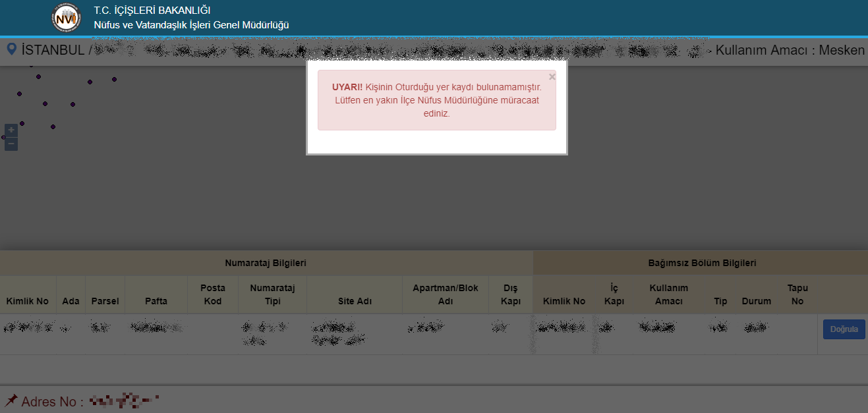This screenshot has height=413, width=868.
Task: Select the Bağımsız Bölüm Bilgileri section header
Action: click(702, 263)
